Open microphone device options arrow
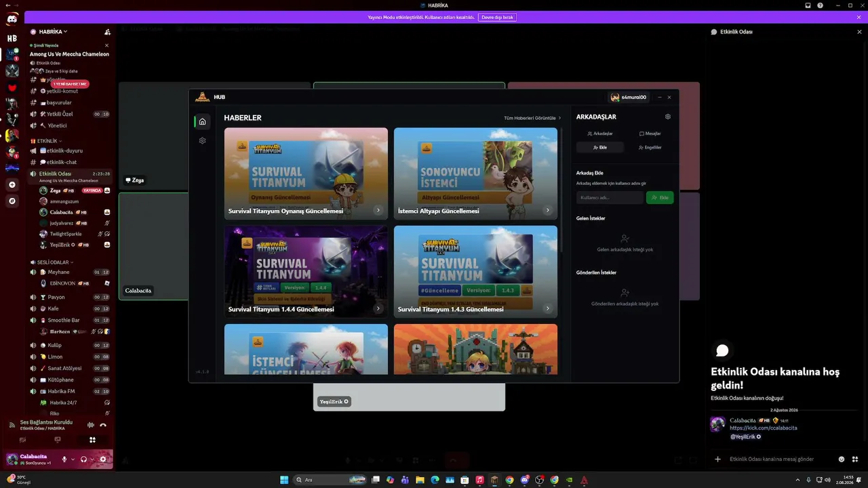The width and height of the screenshot is (868, 488). point(73,459)
